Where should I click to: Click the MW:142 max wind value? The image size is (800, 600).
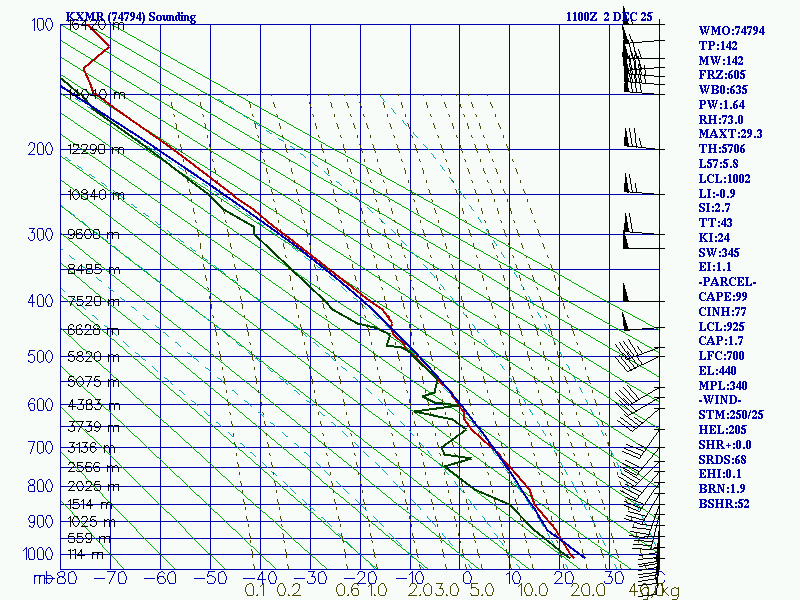[721, 60]
